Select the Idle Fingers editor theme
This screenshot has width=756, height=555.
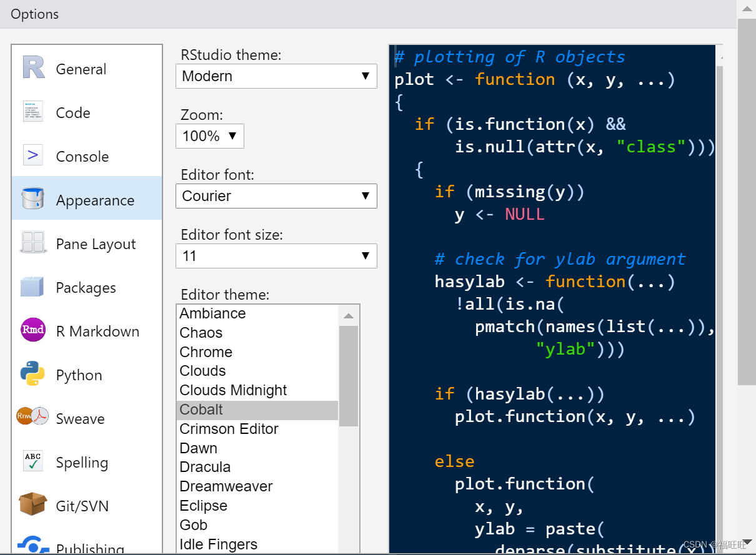click(257, 544)
